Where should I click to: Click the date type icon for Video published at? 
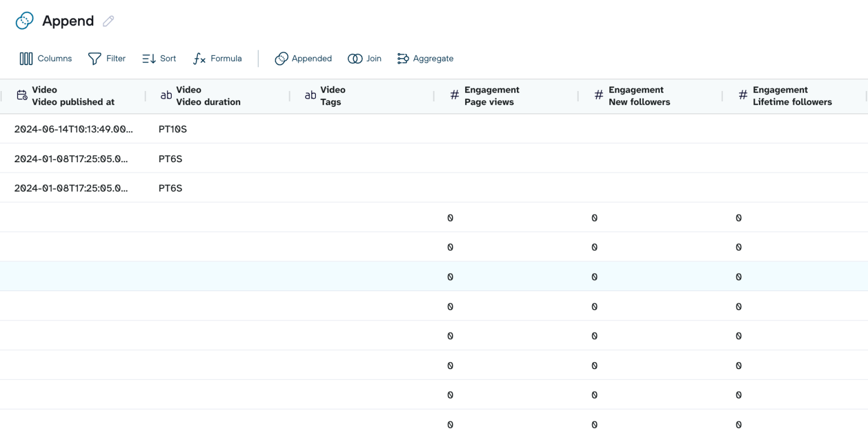[x=22, y=96]
